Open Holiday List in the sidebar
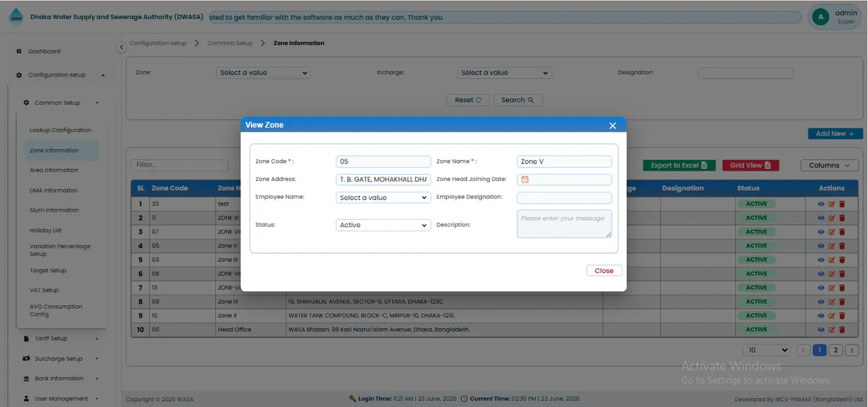Image resolution: width=868 pixels, height=407 pixels. [45, 231]
